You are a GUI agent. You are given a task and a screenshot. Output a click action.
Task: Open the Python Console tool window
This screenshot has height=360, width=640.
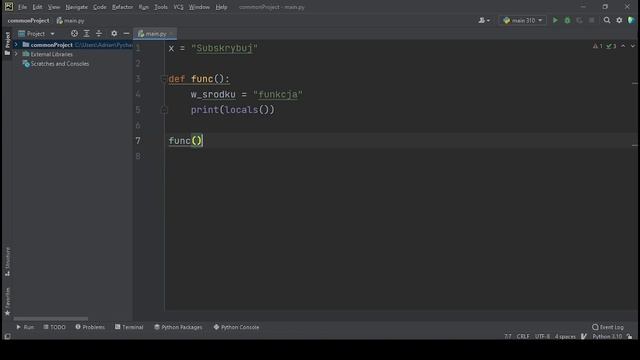pyautogui.click(x=236, y=327)
